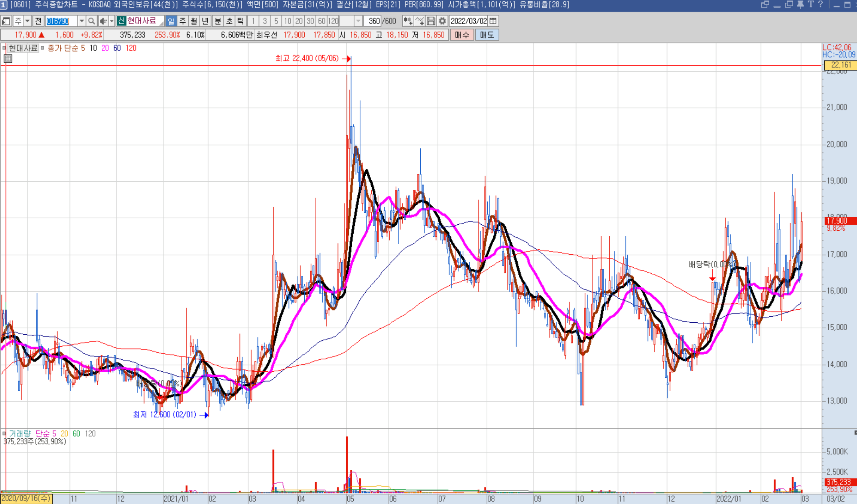Click the blue 60 moving average legend
Viewport: 857px width, 504px height.
pyautogui.click(x=117, y=48)
